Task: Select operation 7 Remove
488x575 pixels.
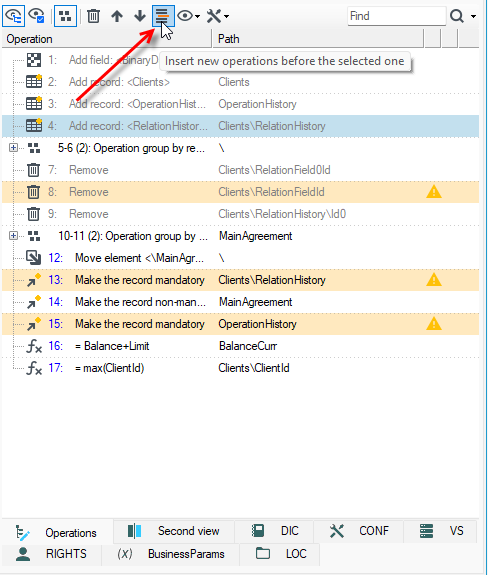Action: (x=241, y=170)
